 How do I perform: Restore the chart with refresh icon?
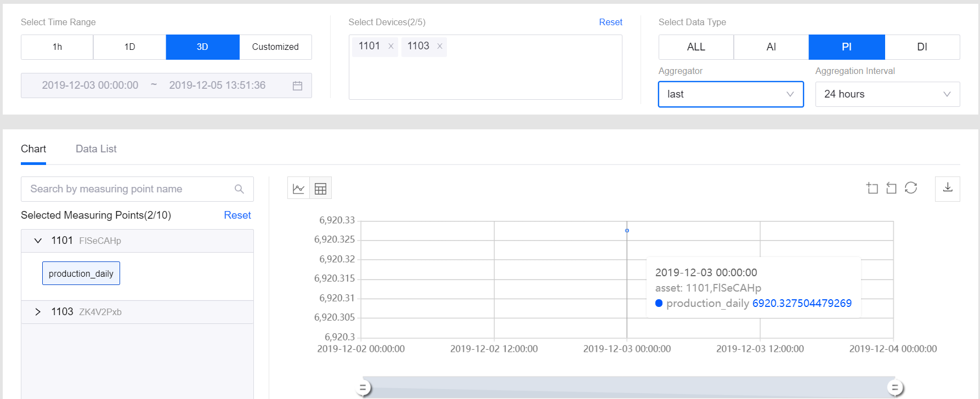point(911,188)
